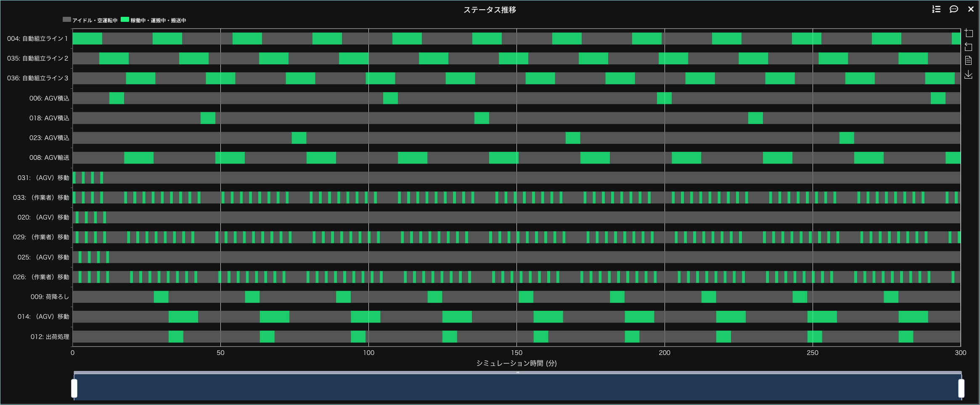Click first green bar in 012: 出荷処理 row
Viewport: 980px width, 405px height.
pyautogui.click(x=176, y=337)
